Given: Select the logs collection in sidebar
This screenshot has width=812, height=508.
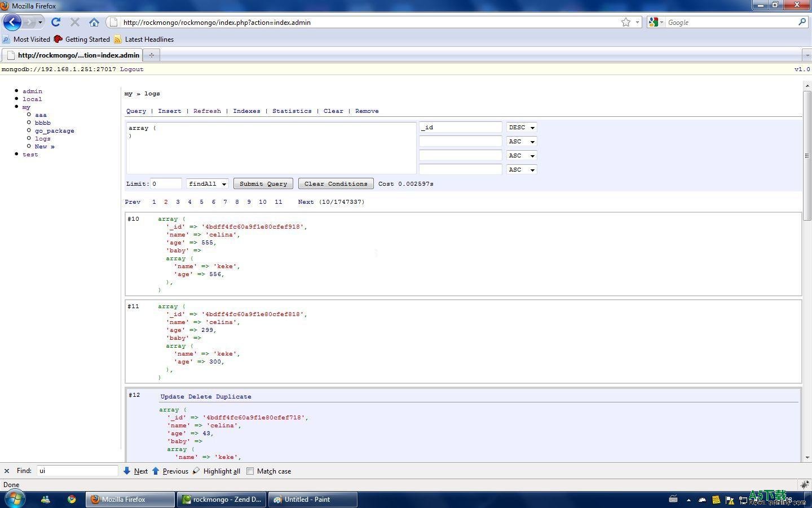Looking at the screenshot, I should [43, 138].
